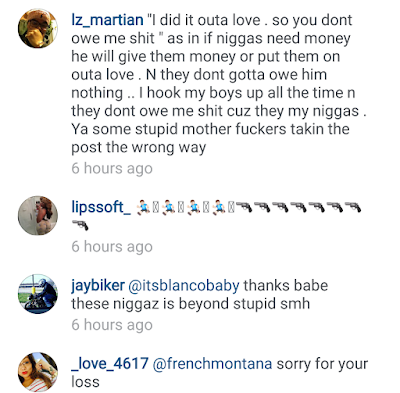Tap "post the wrong way" comment line
400x393 pixels.
coord(139,148)
